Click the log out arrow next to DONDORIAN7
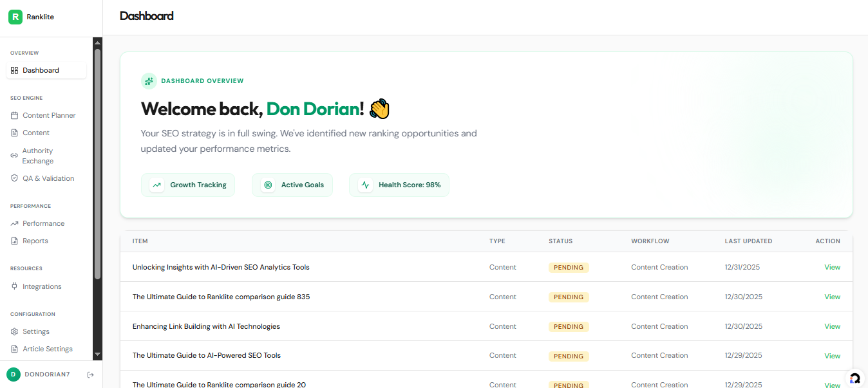The image size is (868, 388). point(90,374)
